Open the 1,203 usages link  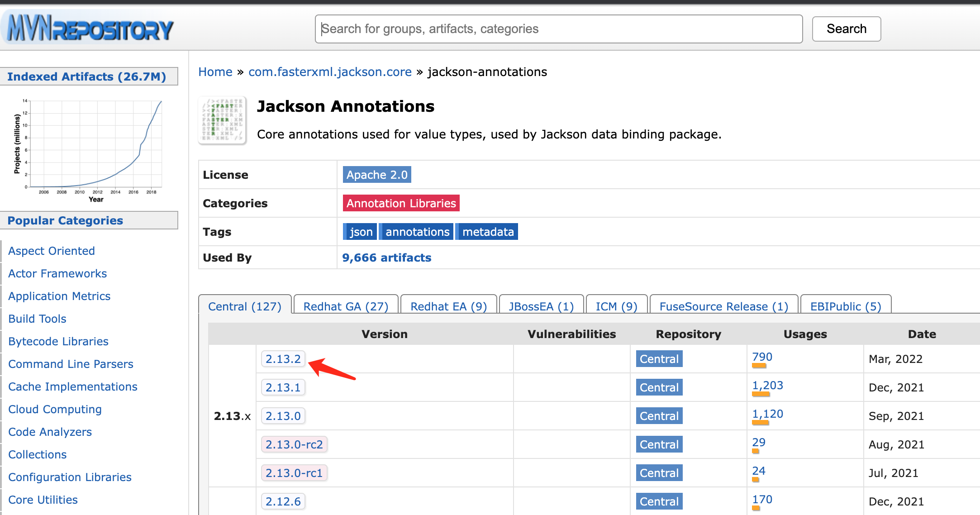(x=767, y=386)
